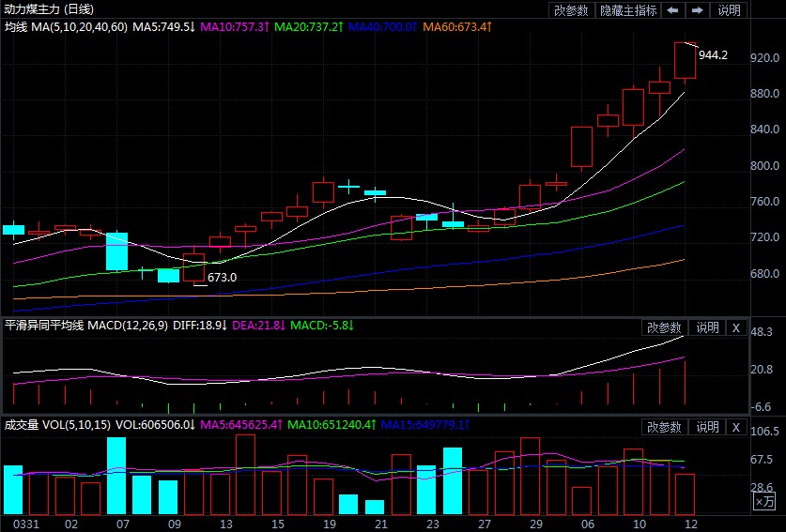Open 说明 in the volume panel
This screenshot has width=786, height=532.
coord(707,427)
